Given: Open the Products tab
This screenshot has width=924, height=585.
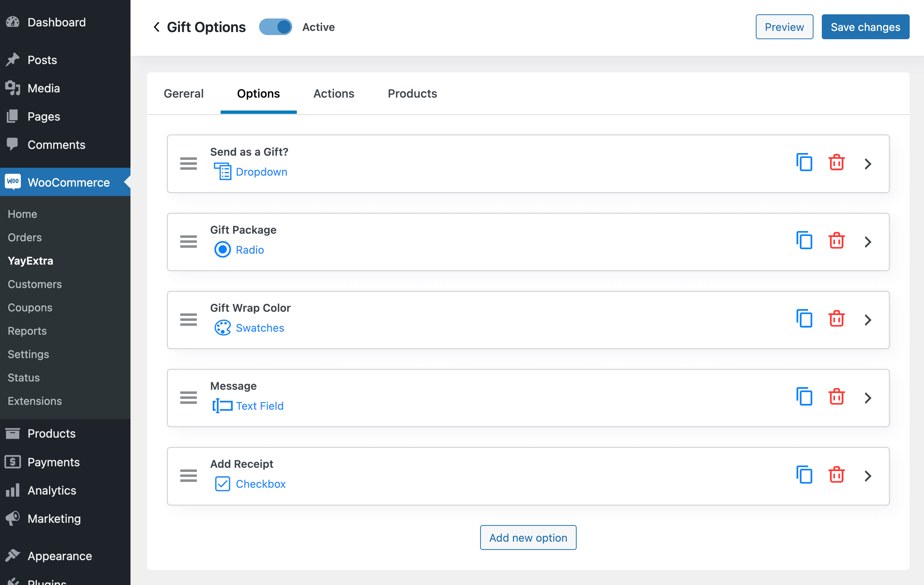Looking at the screenshot, I should click(412, 93).
